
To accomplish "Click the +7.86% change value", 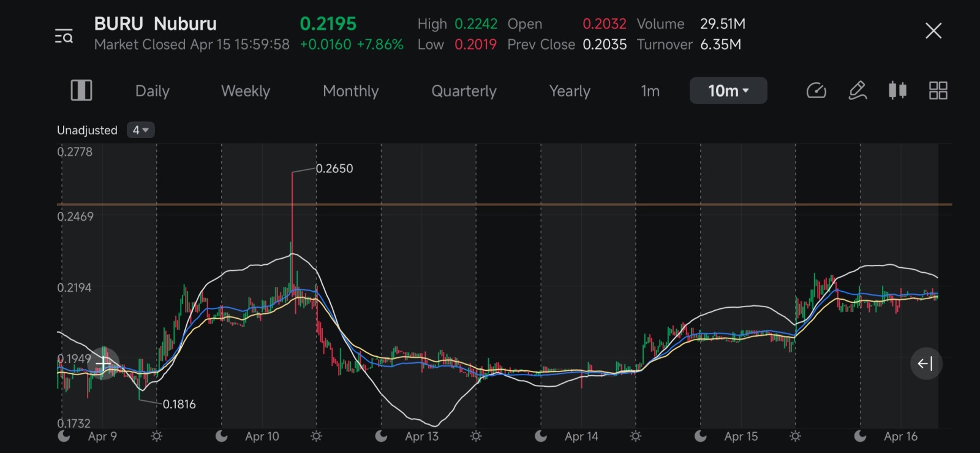I will coord(380,45).
